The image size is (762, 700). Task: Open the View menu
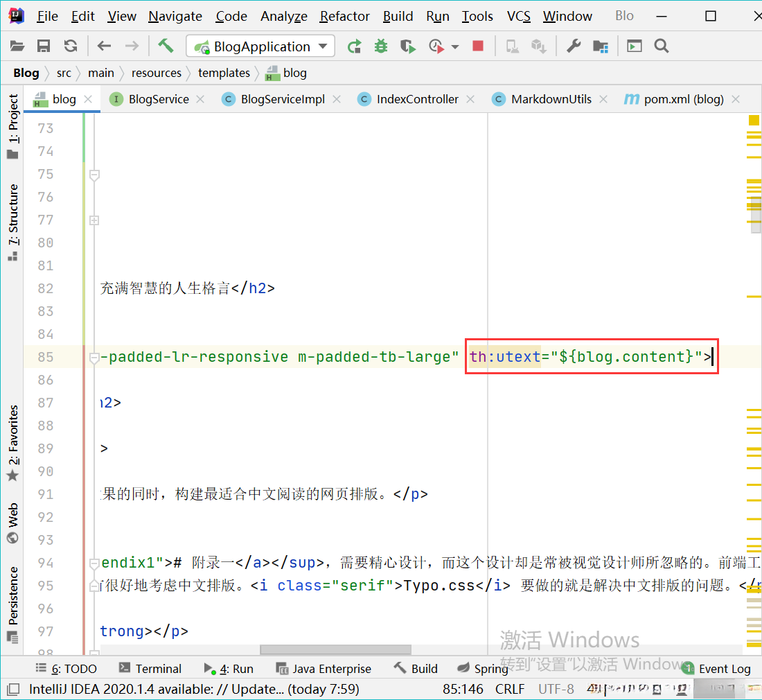pyautogui.click(x=121, y=16)
